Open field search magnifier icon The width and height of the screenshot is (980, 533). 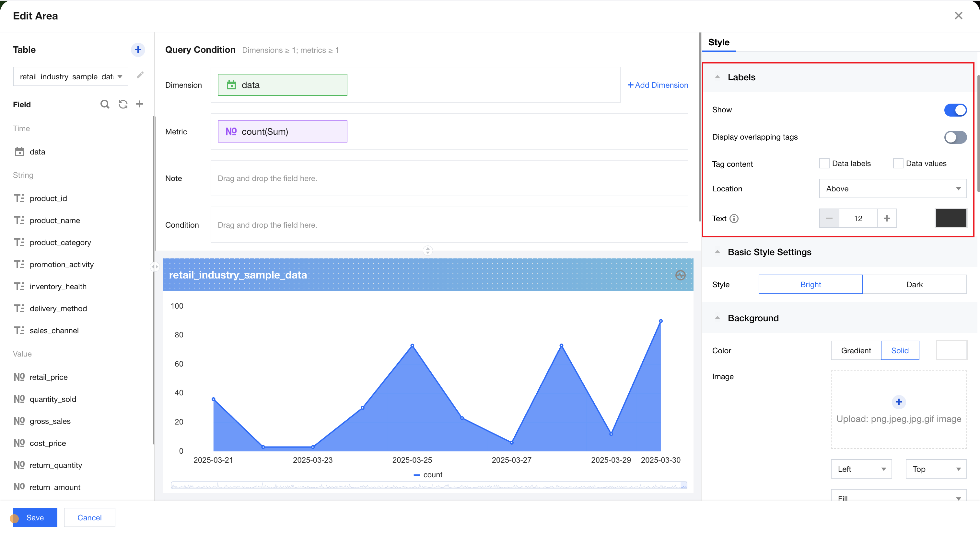pyautogui.click(x=105, y=104)
